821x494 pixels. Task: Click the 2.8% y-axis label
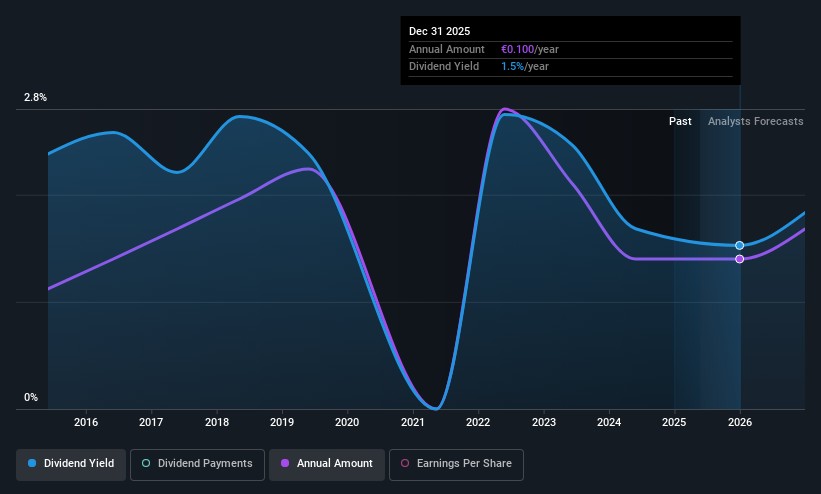click(35, 98)
